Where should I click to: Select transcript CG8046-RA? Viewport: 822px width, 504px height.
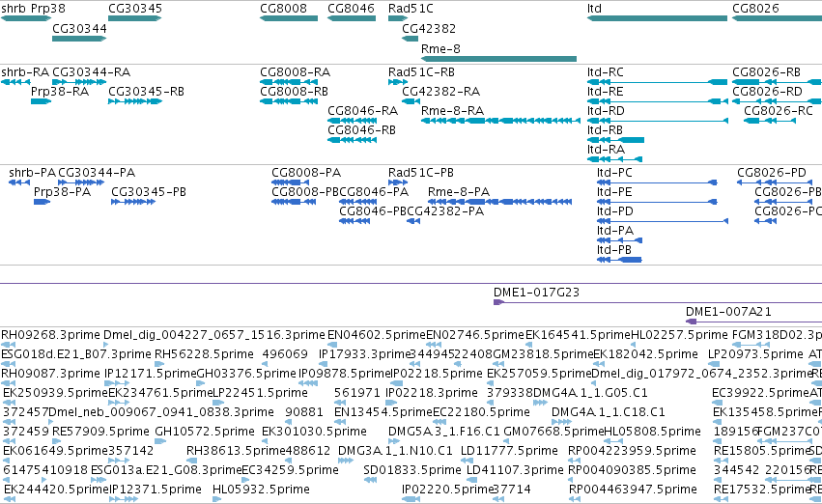click(x=353, y=121)
